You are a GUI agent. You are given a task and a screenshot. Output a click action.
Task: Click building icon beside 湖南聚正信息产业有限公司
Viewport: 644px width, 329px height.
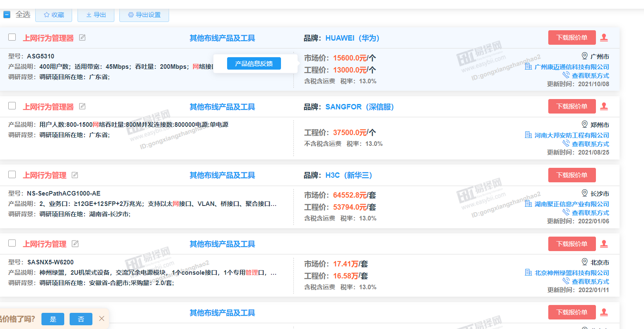pos(528,203)
